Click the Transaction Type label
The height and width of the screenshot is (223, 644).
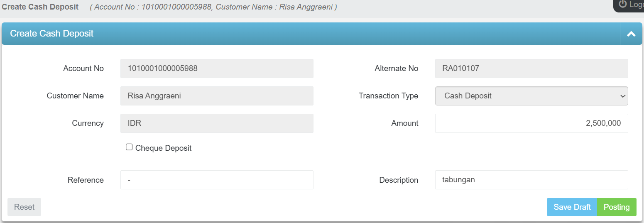coord(388,96)
